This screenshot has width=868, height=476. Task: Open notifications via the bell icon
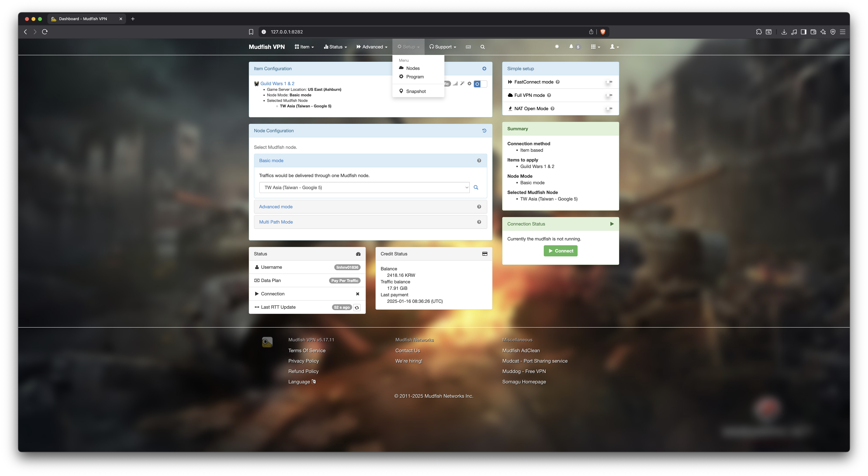[x=571, y=46]
